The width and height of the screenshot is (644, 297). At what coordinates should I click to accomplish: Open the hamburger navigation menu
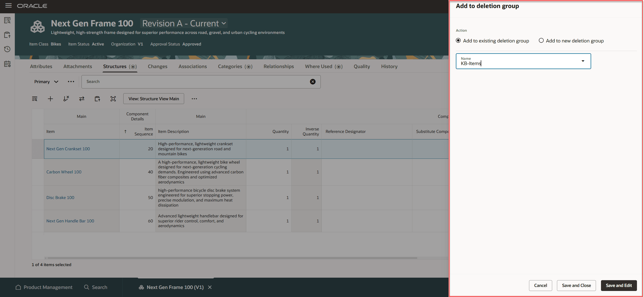point(9,6)
